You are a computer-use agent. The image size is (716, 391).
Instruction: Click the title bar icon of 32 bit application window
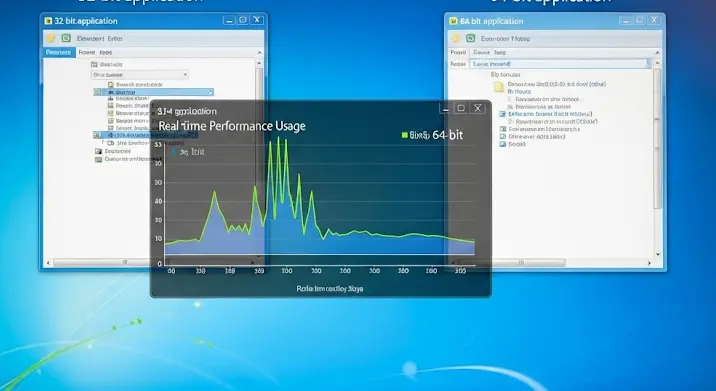coord(48,21)
